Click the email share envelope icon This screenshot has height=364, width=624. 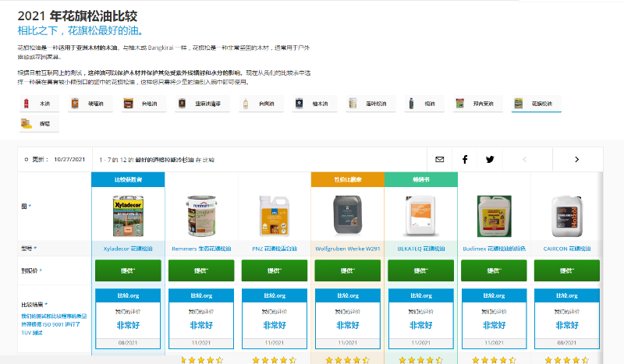439,159
